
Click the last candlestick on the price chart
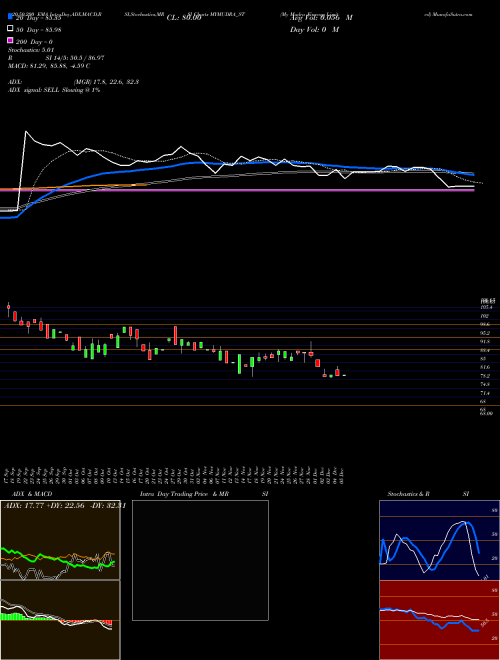344,375
